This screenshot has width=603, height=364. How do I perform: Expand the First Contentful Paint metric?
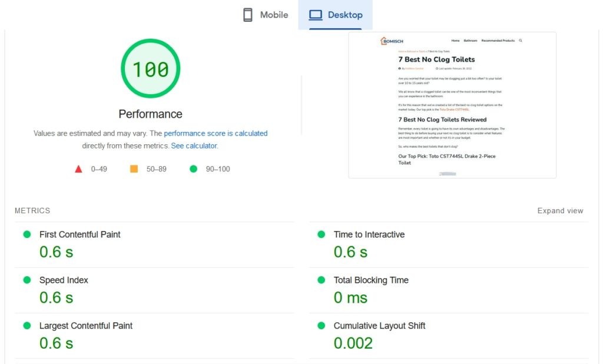click(x=79, y=234)
